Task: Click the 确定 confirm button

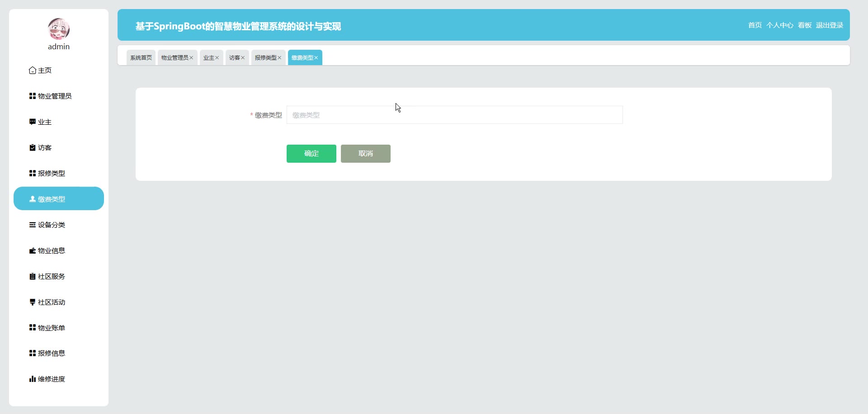Action: (x=311, y=154)
